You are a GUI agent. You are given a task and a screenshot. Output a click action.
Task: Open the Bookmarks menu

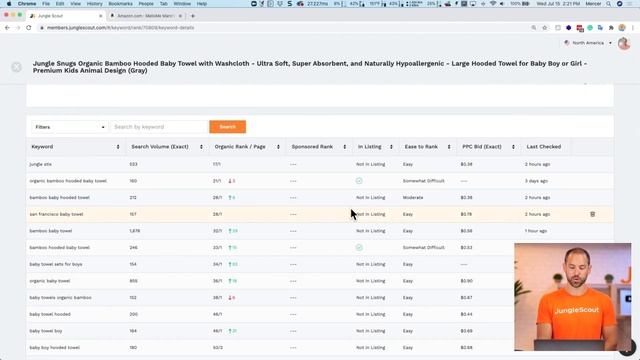click(120, 4)
